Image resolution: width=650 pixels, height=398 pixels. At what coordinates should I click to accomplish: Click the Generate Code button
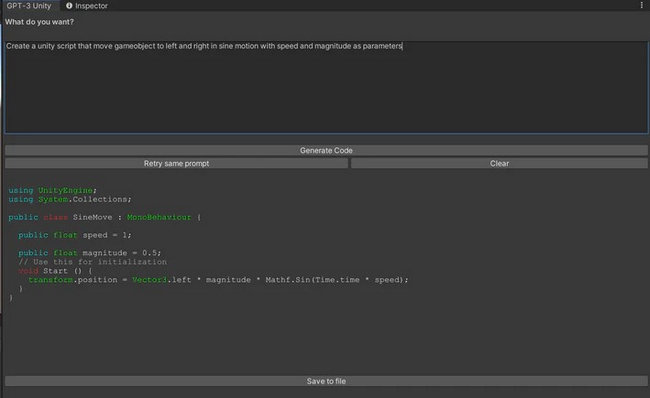coord(326,150)
